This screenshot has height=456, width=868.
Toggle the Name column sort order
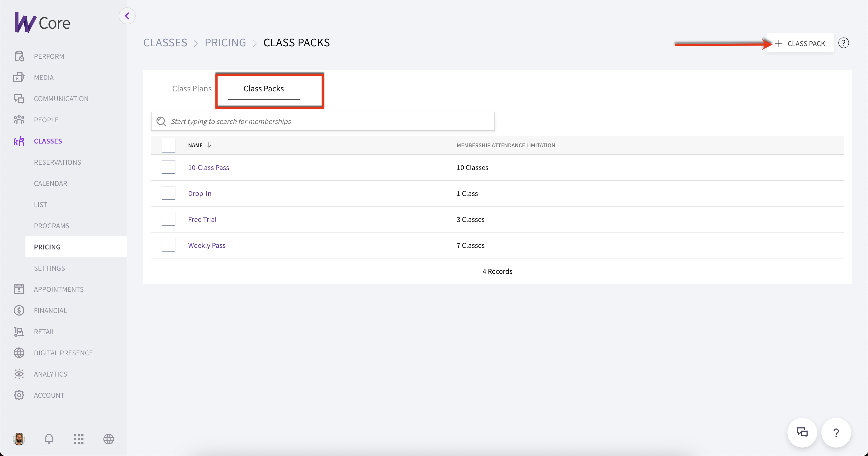(208, 145)
